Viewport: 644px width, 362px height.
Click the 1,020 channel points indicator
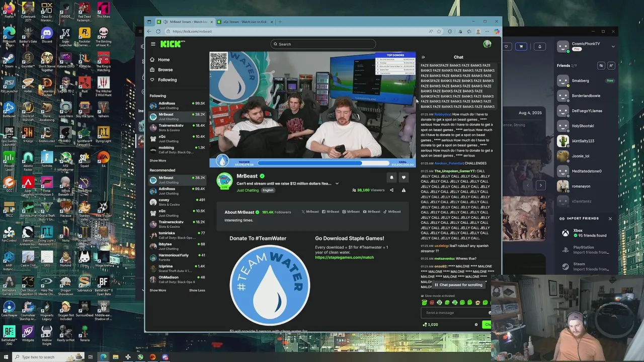tap(430, 325)
